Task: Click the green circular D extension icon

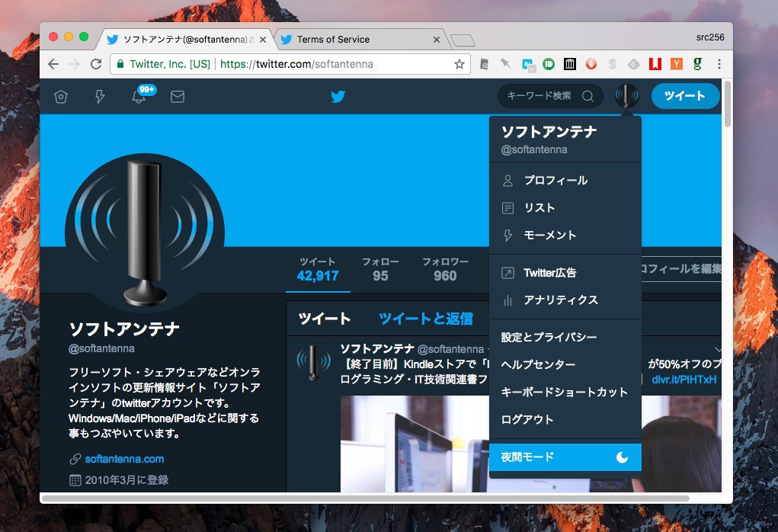Action: 549,64
